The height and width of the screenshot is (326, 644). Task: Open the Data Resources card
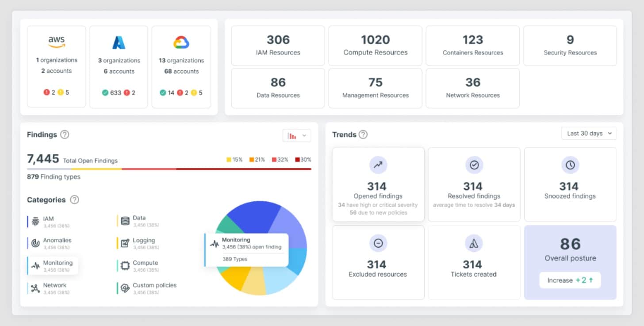(278, 88)
